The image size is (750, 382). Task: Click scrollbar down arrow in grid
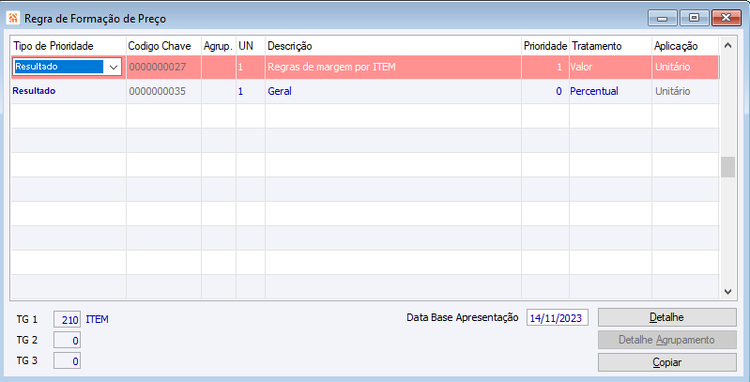[728, 291]
